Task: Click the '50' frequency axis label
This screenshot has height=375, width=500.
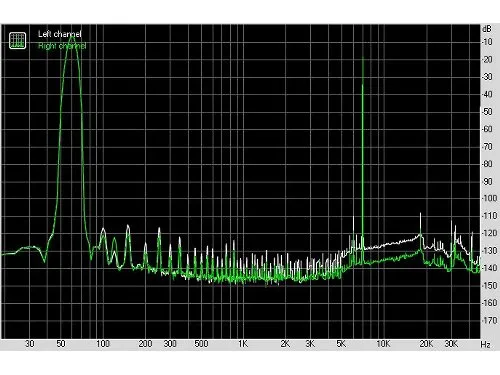Action: [61, 344]
